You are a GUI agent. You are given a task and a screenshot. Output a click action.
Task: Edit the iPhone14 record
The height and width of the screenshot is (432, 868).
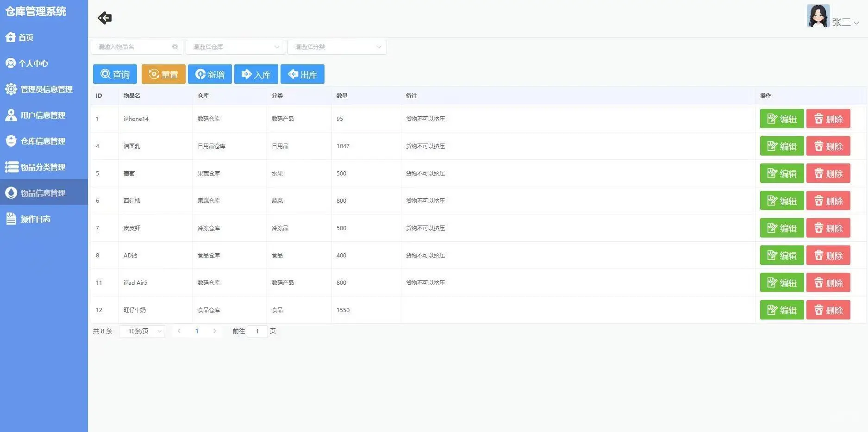(x=781, y=119)
